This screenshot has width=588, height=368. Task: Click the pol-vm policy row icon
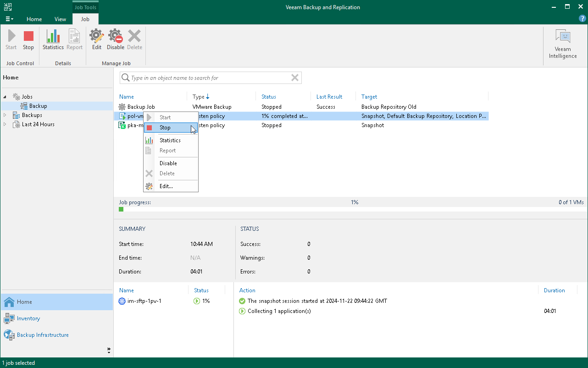pyautogui.click(x=122, y=116)
